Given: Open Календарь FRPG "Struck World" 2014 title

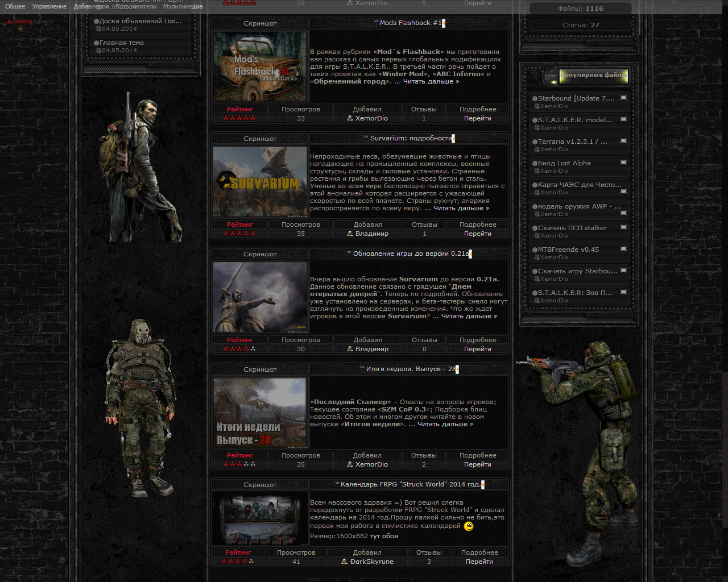Looking at the screenshot, I should [411, 484].
